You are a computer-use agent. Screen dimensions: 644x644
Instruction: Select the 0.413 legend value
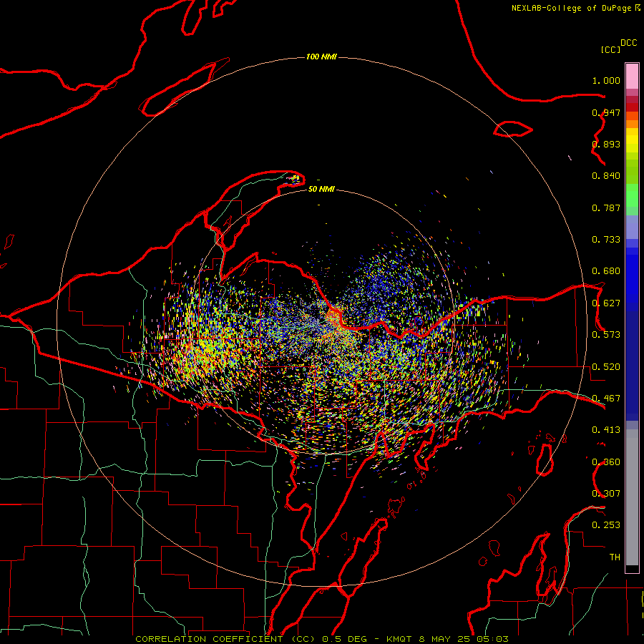606,430
